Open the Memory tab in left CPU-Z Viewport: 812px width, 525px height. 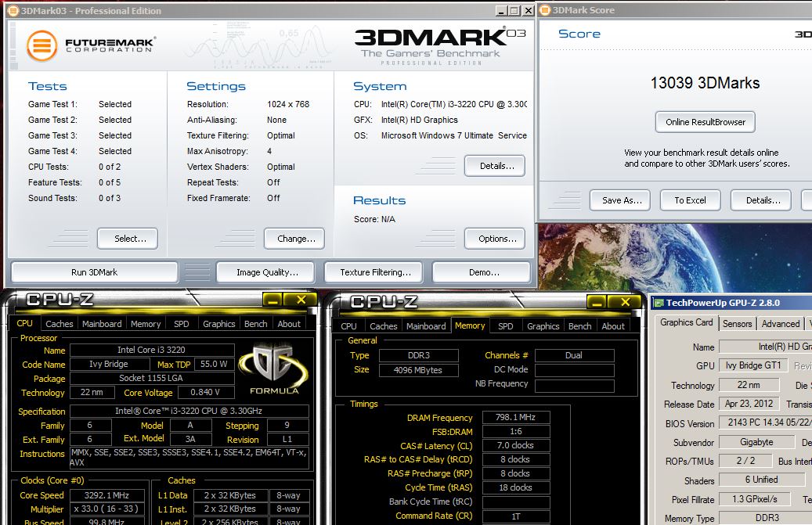tap(146, 324)
